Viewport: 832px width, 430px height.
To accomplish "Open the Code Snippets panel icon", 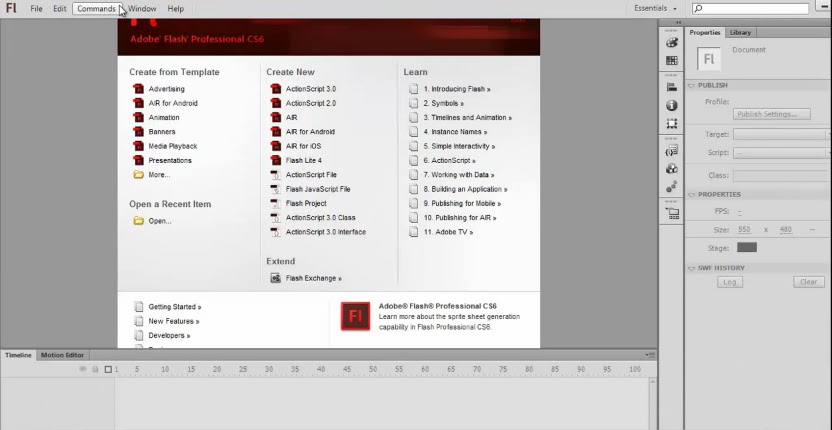I will point(671,151).
